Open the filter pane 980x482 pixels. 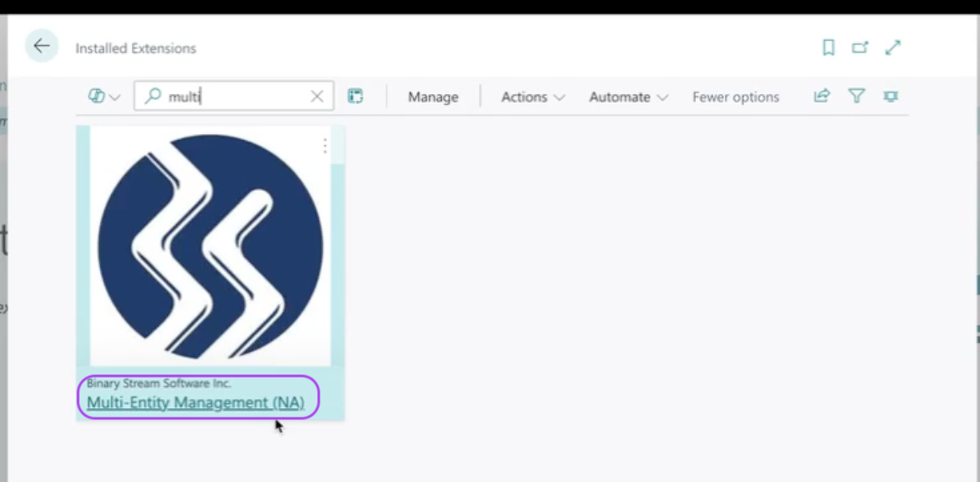click(x=856, y=96)
